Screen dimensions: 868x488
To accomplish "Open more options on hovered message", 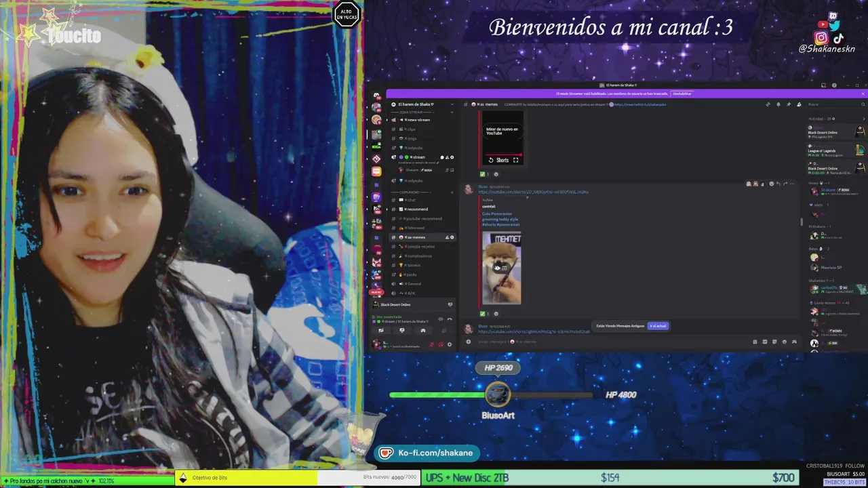I will 792,184.
